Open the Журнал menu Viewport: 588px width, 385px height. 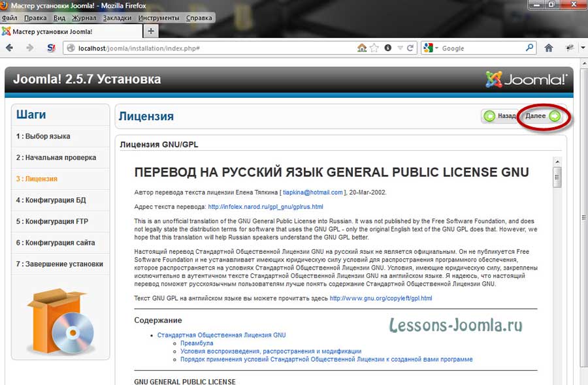84,18
